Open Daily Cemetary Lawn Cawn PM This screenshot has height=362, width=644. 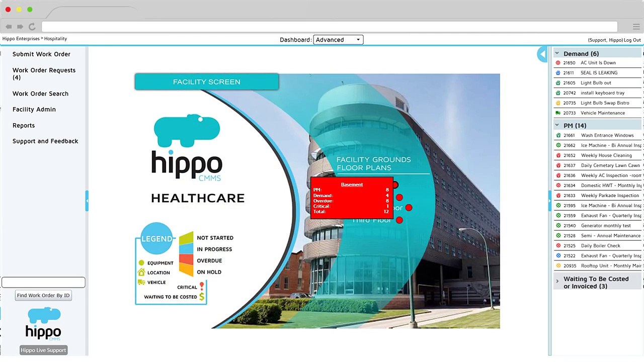tap(610, 165)
